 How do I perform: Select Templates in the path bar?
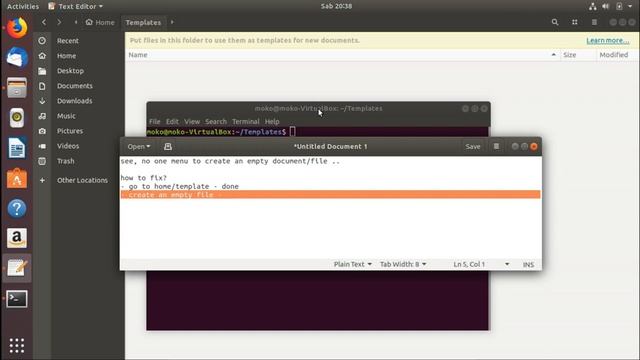pos(143,22)
